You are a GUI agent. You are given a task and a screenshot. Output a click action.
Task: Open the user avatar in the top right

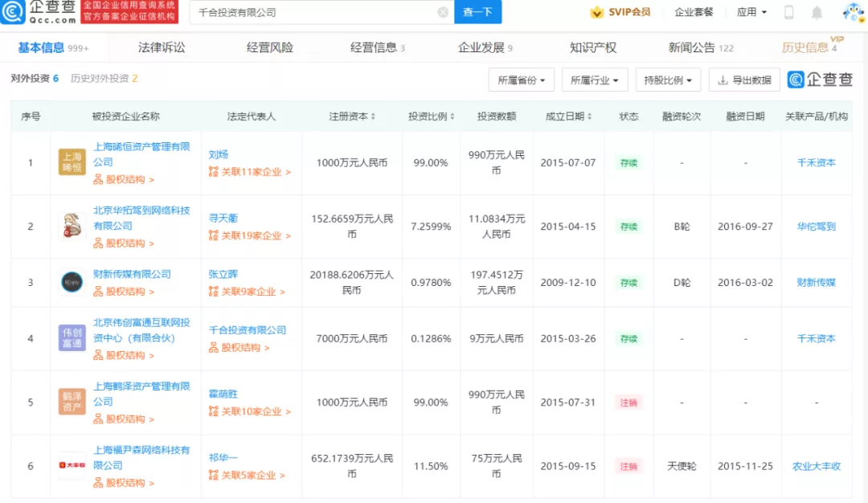pyautogui.click(x=853, y=11)
